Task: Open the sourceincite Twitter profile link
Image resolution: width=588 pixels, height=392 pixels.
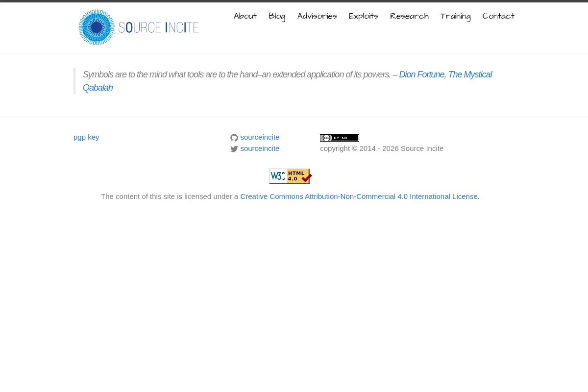Action: pos(260,148)
